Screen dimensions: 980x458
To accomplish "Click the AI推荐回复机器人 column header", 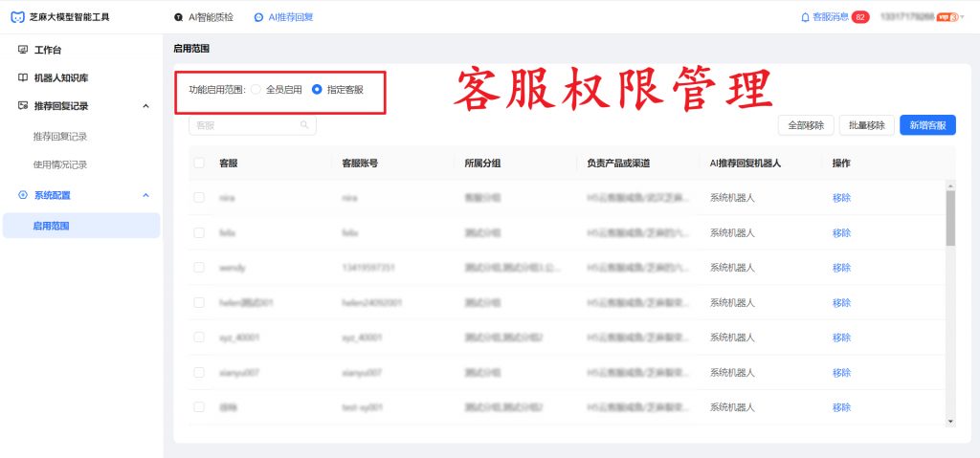I will tap(745, 164).
